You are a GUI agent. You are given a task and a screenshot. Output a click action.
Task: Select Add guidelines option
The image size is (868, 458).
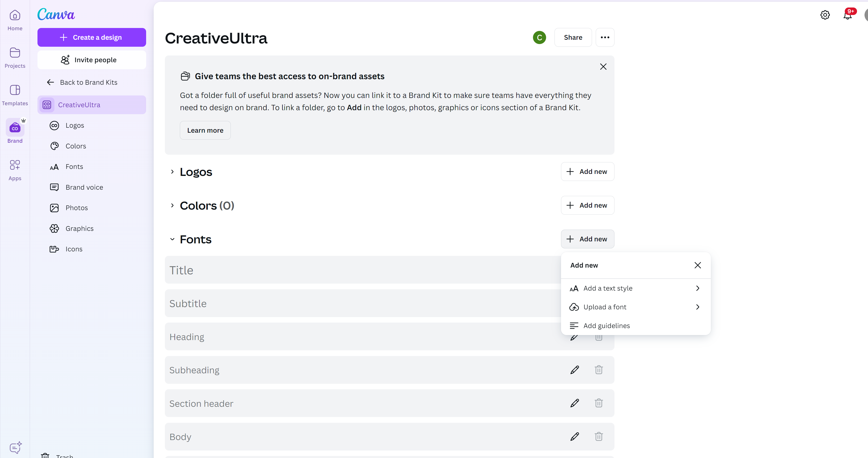pos(635,326)
